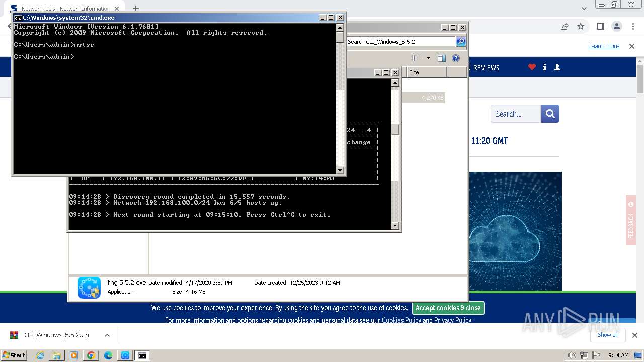Open a new Chrome tab
The height and width of the screenshot is (362, 644).
click(136, 9)
